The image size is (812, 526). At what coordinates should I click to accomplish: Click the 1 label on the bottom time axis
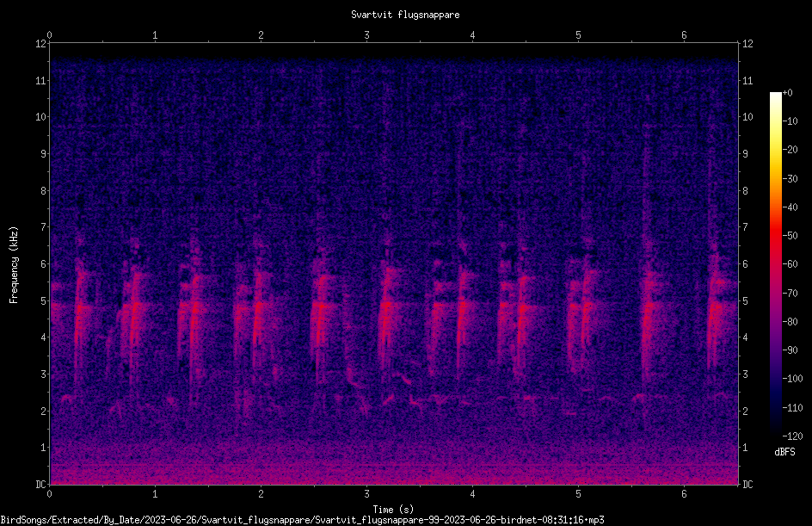[155, 494]
